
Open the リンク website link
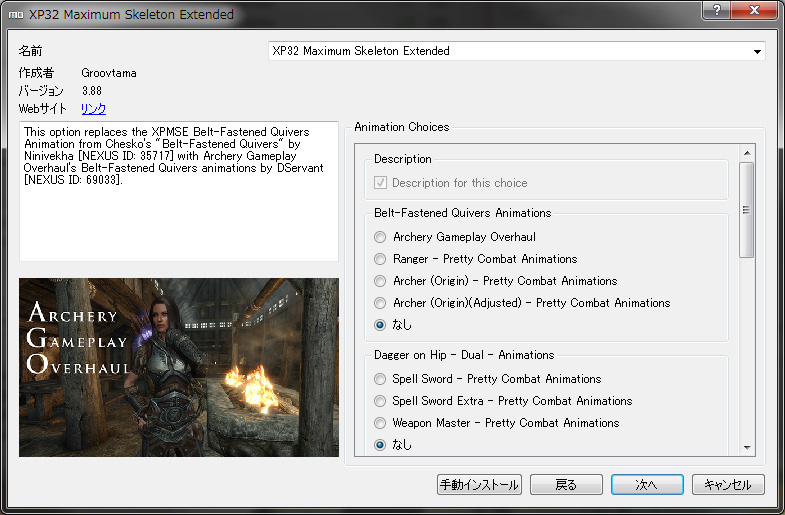(x=94, y=109)
